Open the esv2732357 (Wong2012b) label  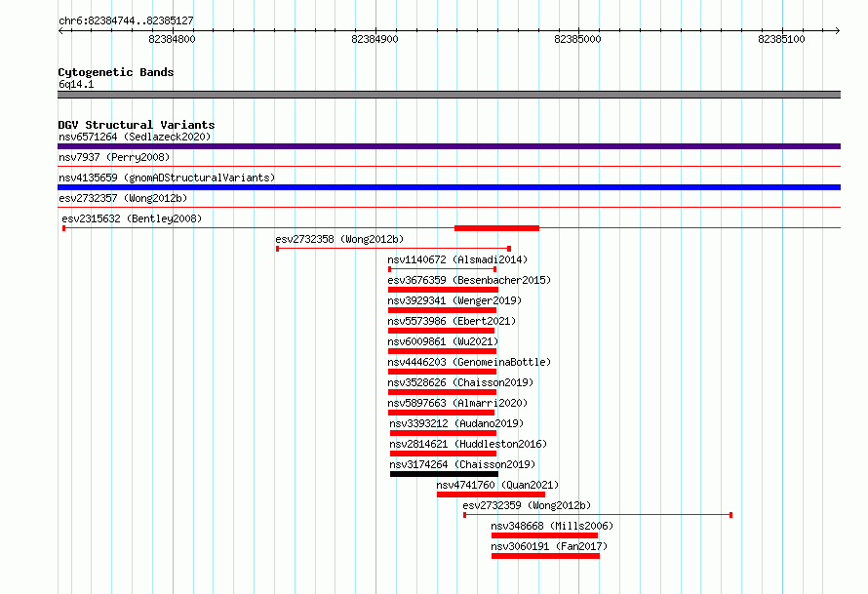123,198
